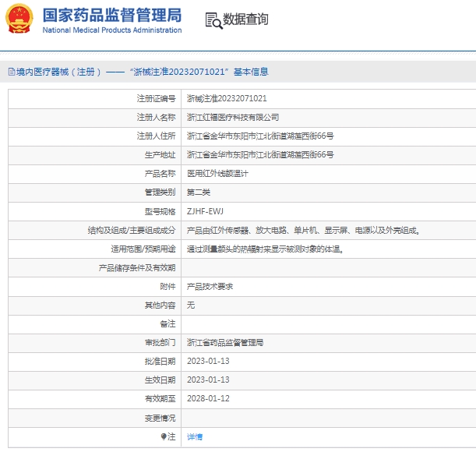
Task: Select expiry date 2028-01-12
Action: coord(208,398)
